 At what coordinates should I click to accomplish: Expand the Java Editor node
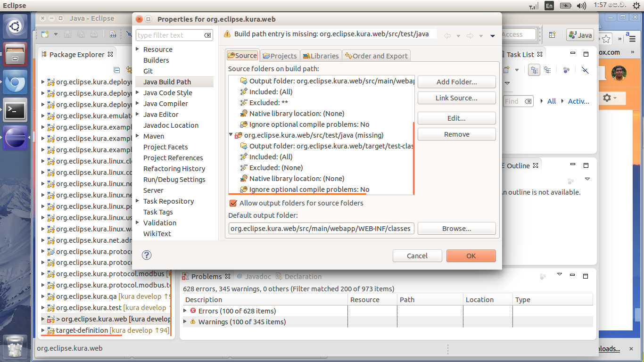(x=138, y=114)
